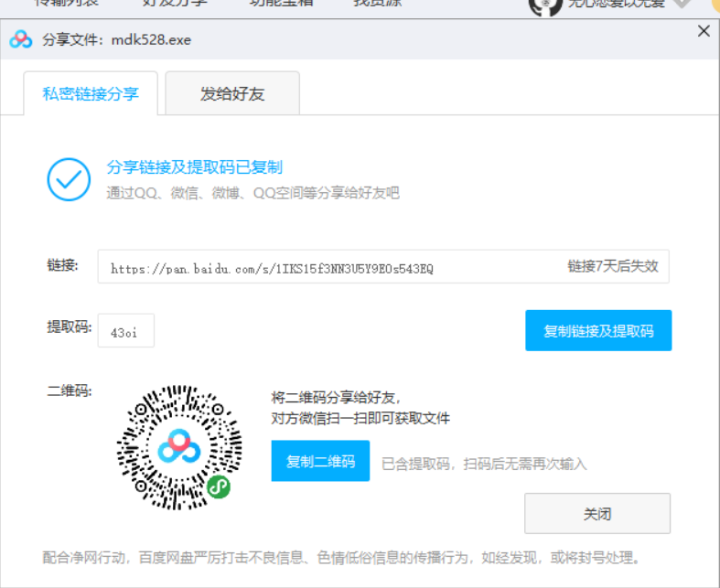
Task: Click the Baidu Netdisk logo in title bar
Action: click(21, 39)
